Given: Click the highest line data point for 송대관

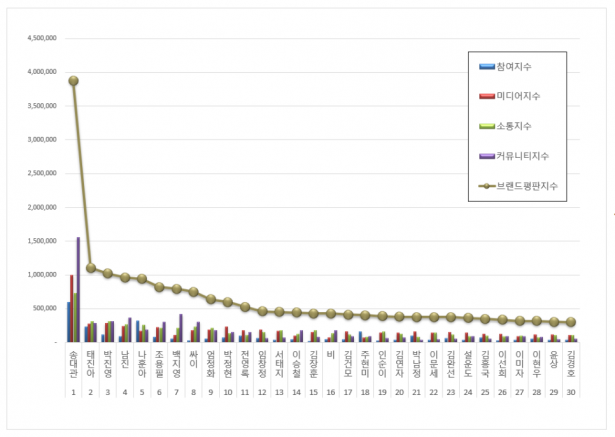Looking at the screenshot, I should (x=73, y=81).
